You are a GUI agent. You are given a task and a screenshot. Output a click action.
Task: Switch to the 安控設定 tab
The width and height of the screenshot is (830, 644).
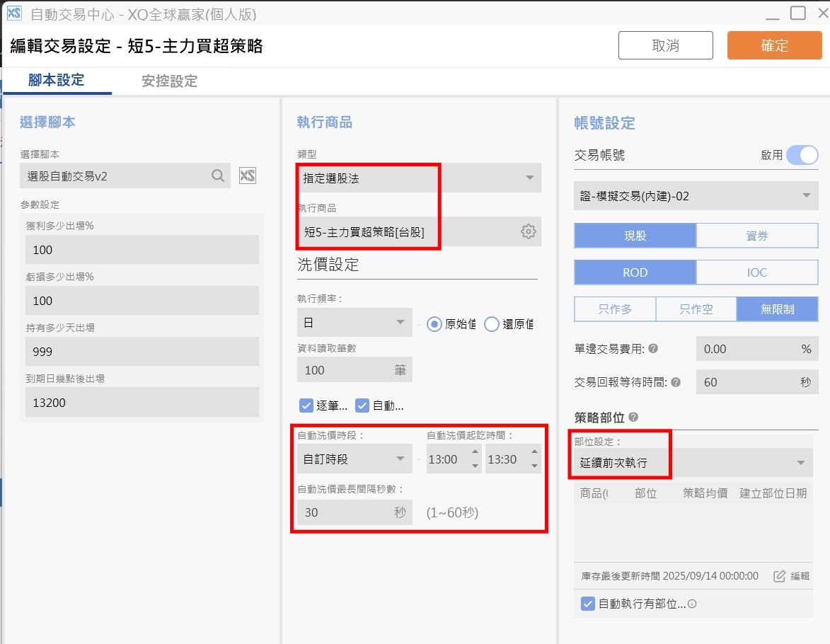tap(169, 81)
